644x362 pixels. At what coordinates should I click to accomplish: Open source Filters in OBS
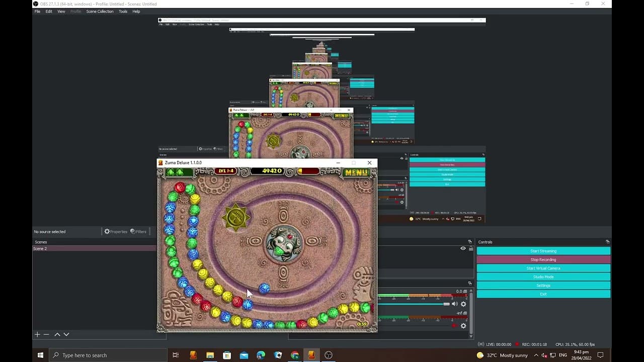click(x=138, y=232)
